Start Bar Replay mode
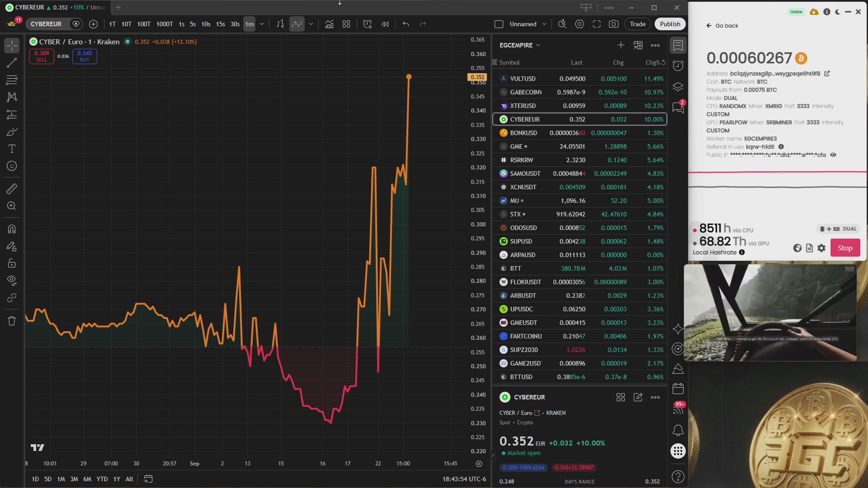This screenshot has width=868, height=488. (385, 24)
